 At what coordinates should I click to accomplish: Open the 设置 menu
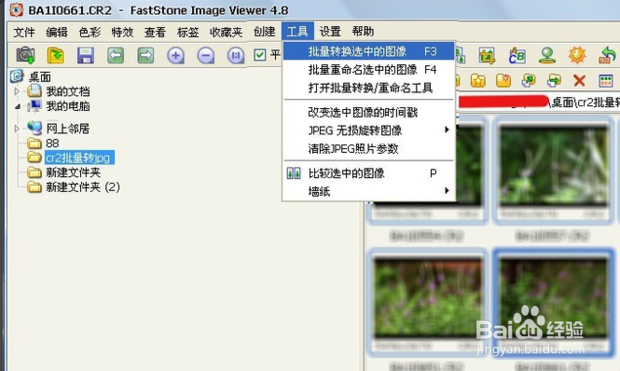click(330, 31)
